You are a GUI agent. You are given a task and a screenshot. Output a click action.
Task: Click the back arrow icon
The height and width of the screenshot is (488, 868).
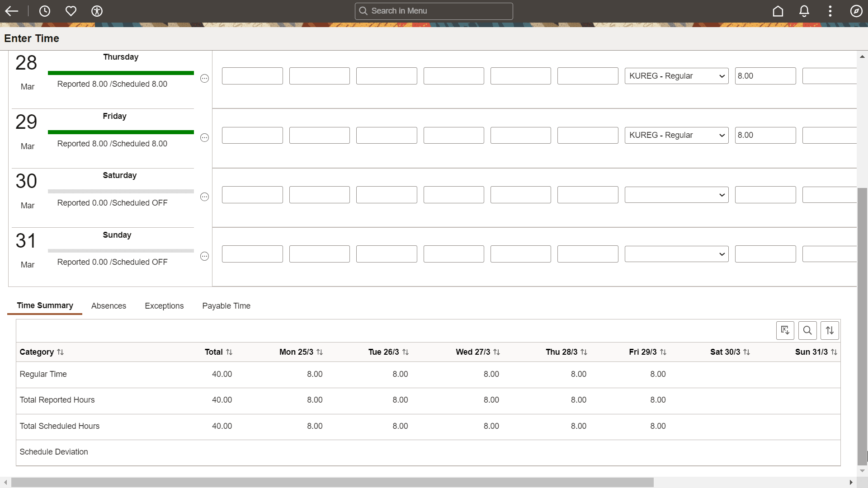(x=12, y=11)
